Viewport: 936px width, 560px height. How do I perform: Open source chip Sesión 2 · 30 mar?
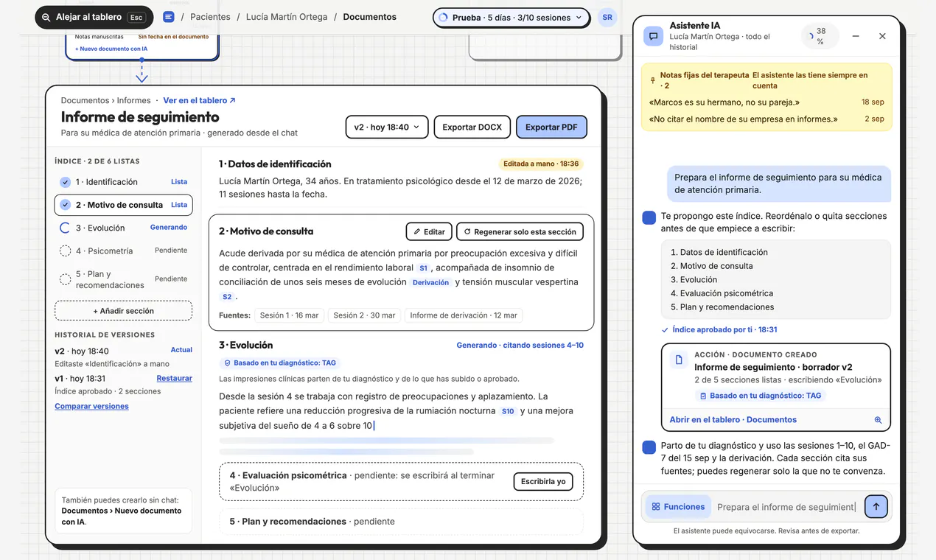tap(364, 315)
